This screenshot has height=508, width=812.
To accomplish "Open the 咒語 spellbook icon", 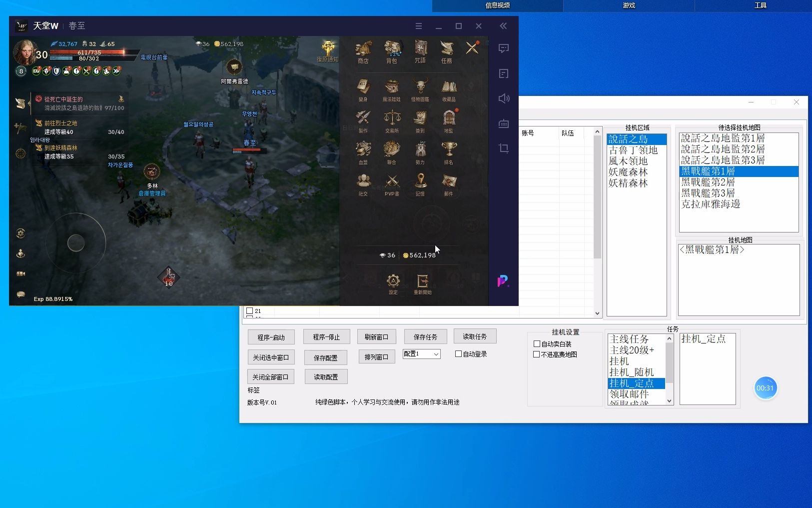I will tap(420, 51).
